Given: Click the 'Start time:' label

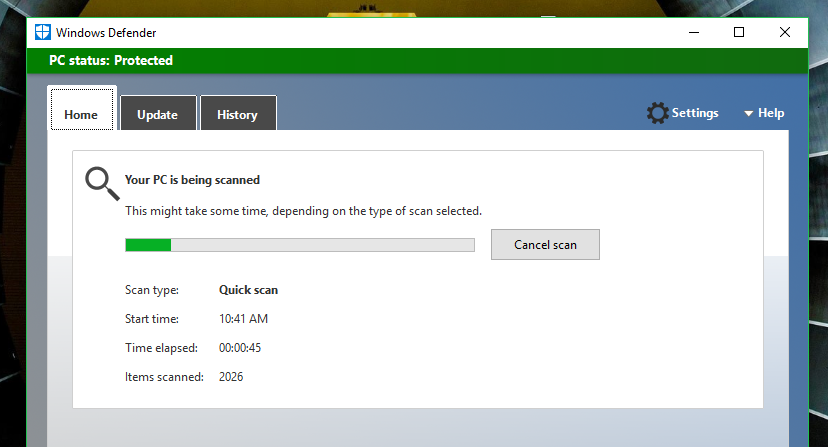Looking at the screenshot, I should tap(152, 319).
